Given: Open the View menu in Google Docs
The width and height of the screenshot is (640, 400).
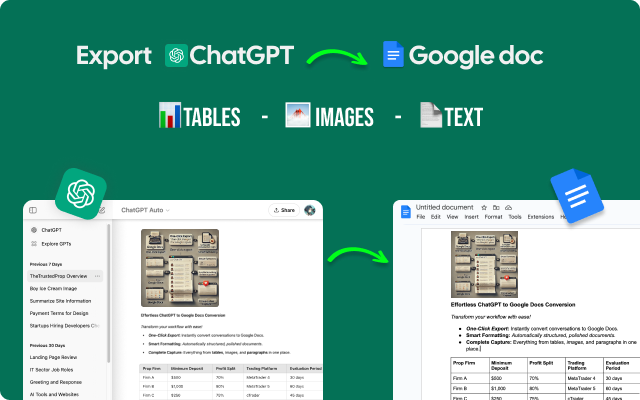Looking at the screenshot, I should pos(452,217).
